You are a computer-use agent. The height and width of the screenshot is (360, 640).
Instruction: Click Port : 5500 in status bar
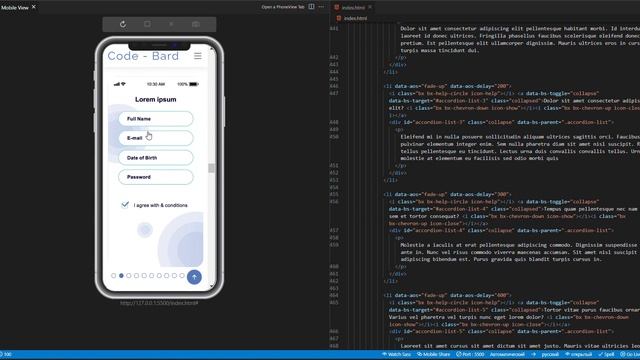(x=470, y=354)
